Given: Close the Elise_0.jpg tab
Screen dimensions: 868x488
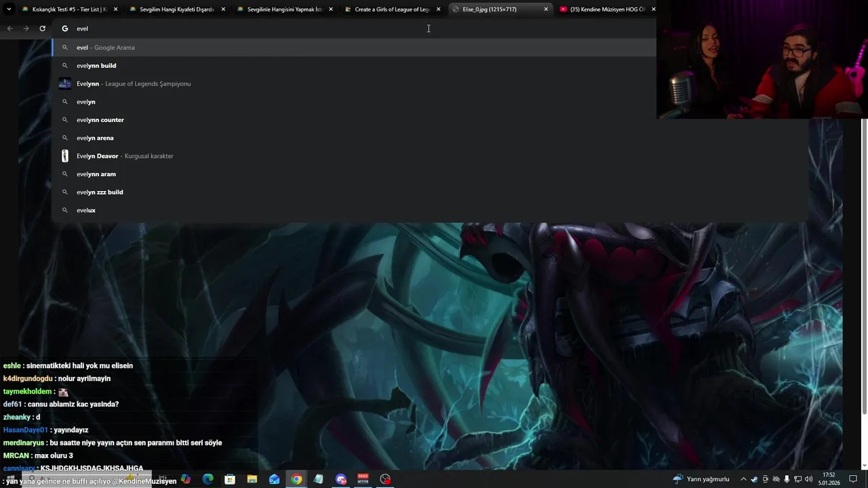Looking at the screenshot, I should point(546,9).
